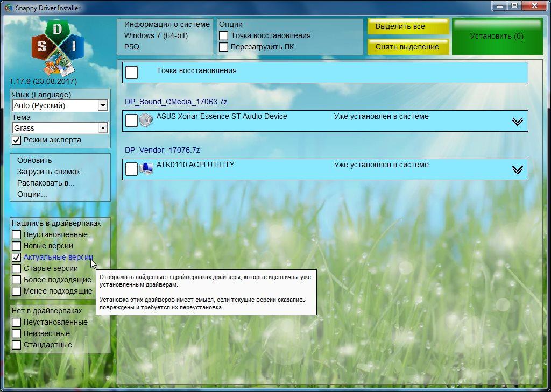This screenshot has height=392, width=551.
Task: Enable Перезагрузить ПК option
Action: [x=224, y=47]
